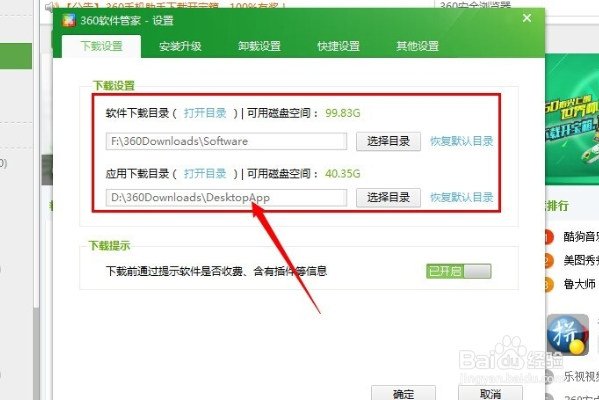Open the 快捷设置 tab
Image resolution: width=599 pixels, height=400 pixels.
tap(338, 46)
